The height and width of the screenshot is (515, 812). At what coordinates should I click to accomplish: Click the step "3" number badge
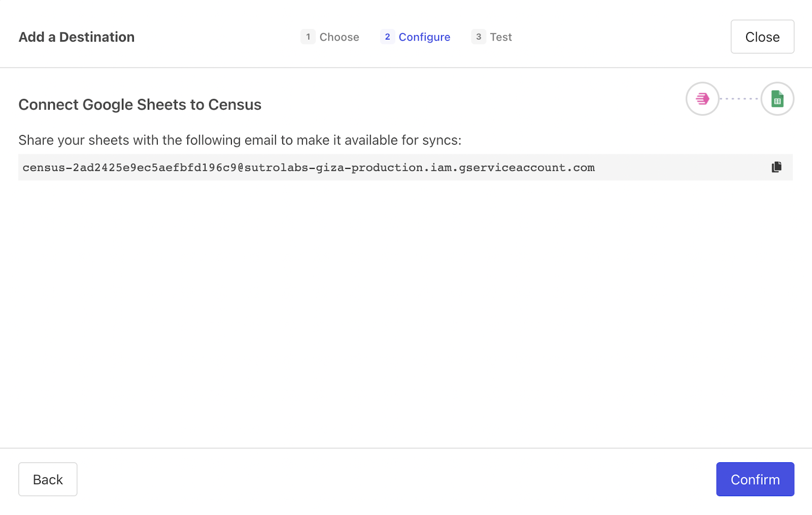(x=478, y=37)
